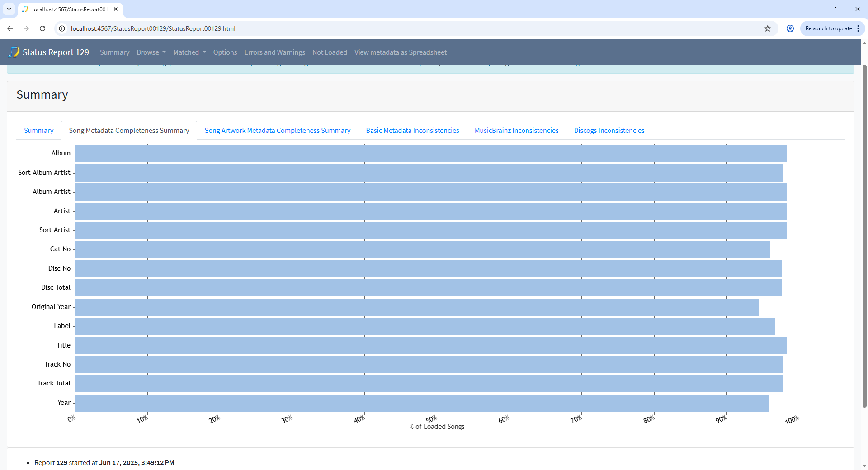Go back using browser back arrow
This screenshot has width=868, height=470.
coord(10,28)
